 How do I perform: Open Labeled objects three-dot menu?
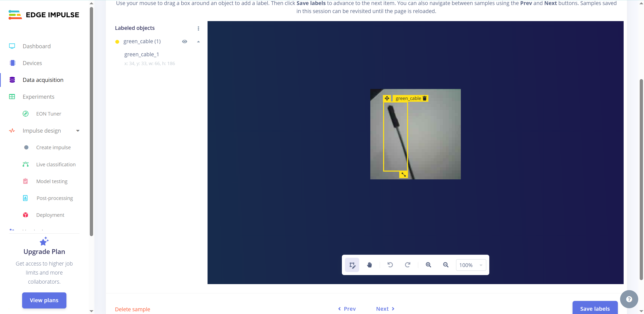(198, 28)
